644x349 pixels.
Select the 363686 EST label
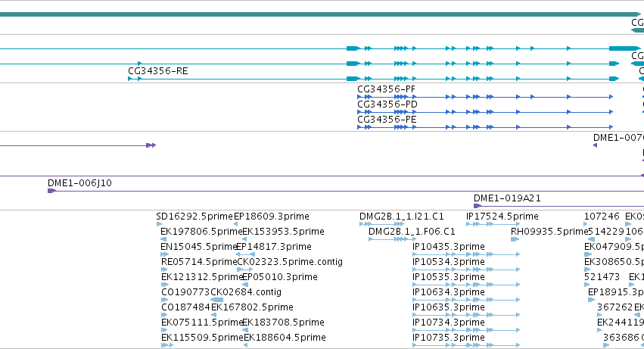click(621, 338)
